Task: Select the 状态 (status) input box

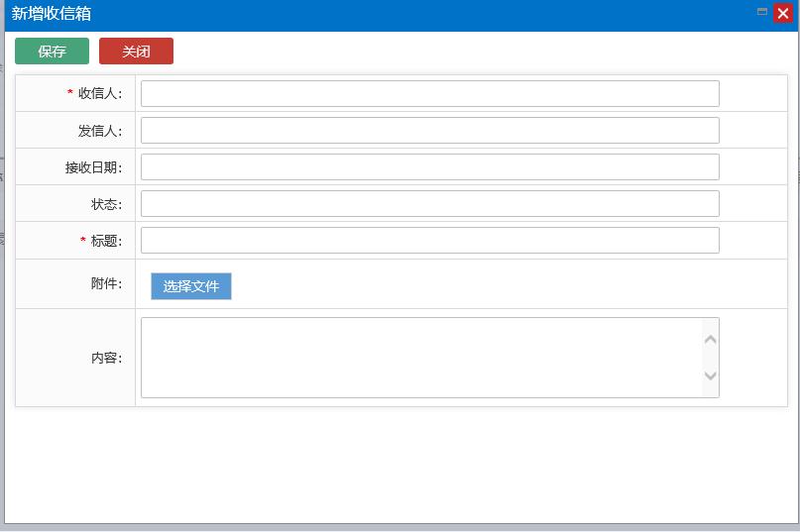Action: pyautogui.click(x=429, y=203)
